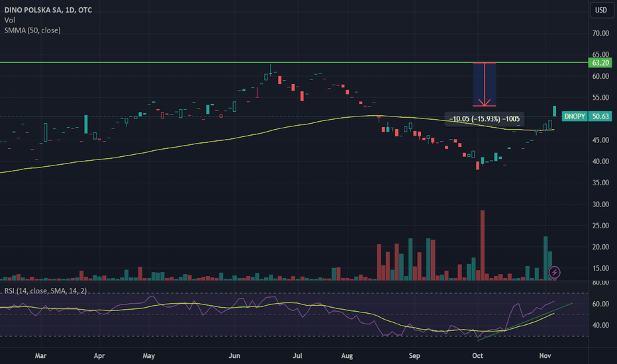The image size is (617, 364).
Task: Click the 30.00 price axis label
Action: pyautogui.click(x=600, y=205)
